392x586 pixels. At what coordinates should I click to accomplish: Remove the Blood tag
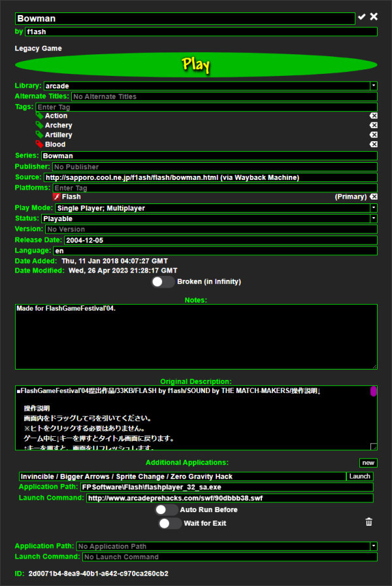tap(373, 145)
